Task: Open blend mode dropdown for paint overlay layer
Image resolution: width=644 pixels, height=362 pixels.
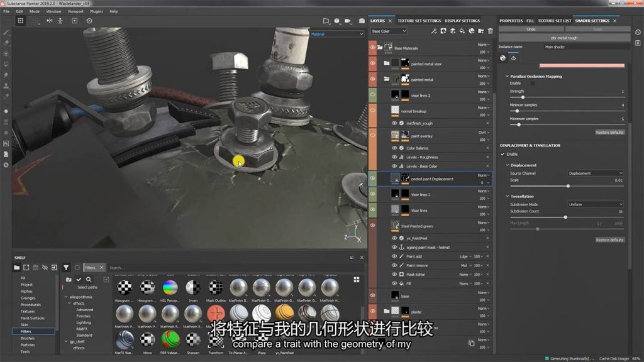Action: coord(484,133)
